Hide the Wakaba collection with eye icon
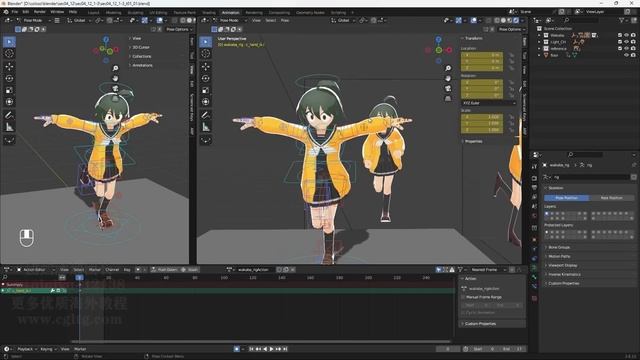640x360 pixels. tap(627, 36)
